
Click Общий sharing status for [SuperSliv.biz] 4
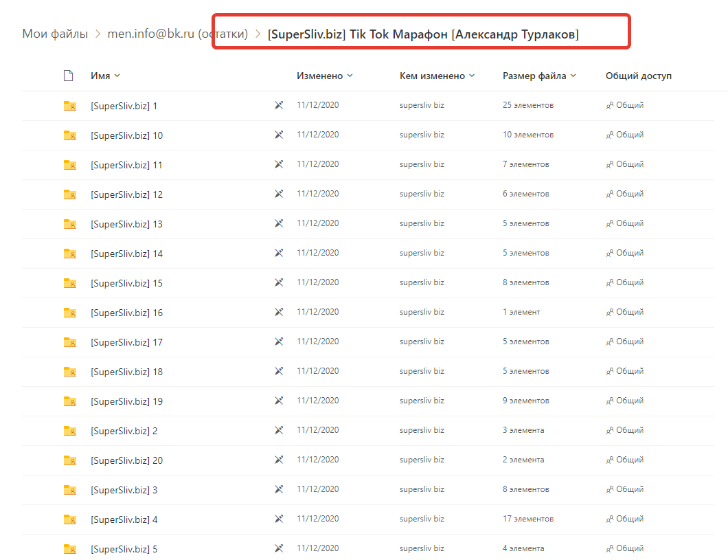click(x=624, y=519)
